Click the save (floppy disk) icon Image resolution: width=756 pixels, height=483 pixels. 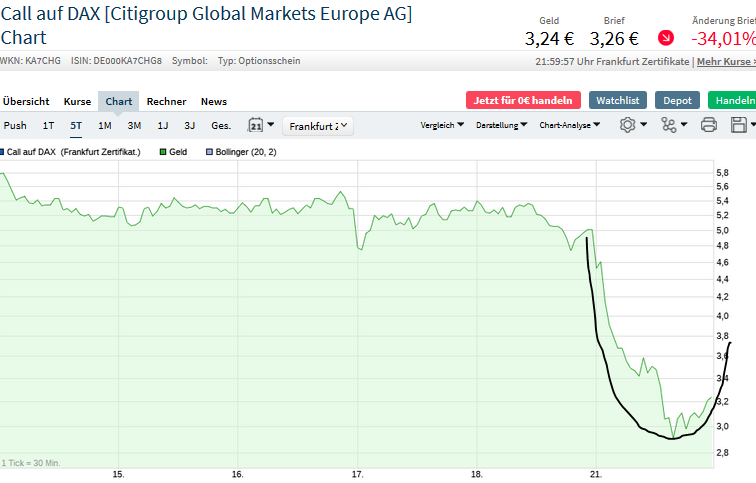[740, 125]
